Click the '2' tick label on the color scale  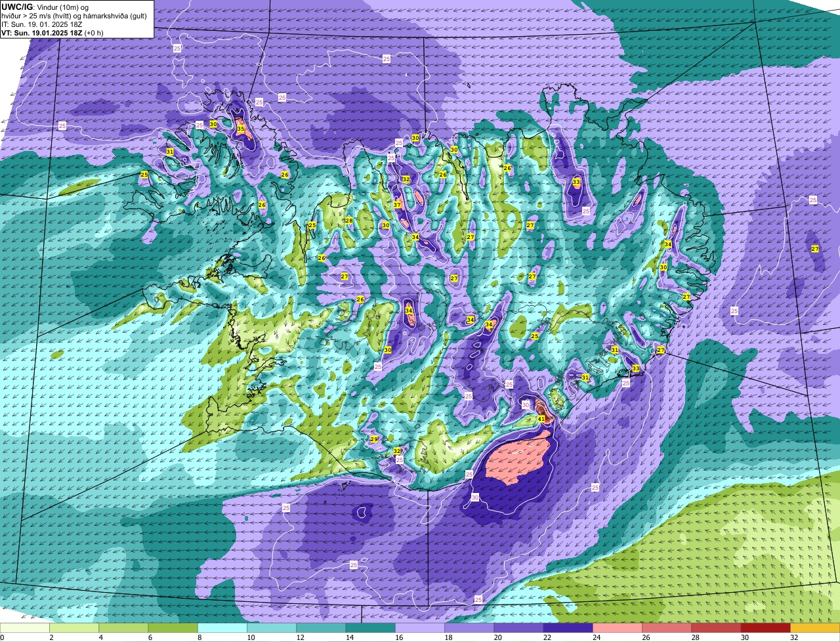[51, 637]
